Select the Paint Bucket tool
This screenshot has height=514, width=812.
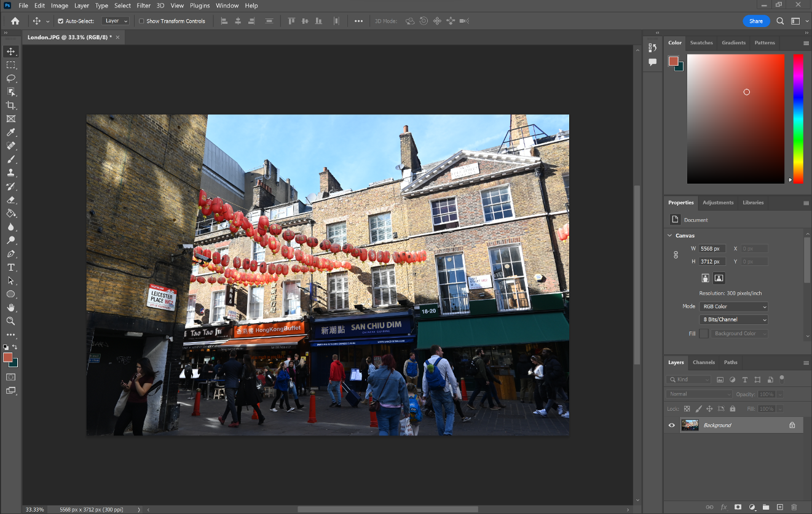[x=11, y=213]
